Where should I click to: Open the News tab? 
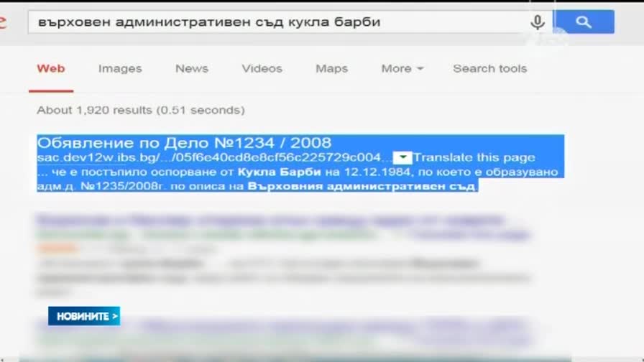[192, 68]
